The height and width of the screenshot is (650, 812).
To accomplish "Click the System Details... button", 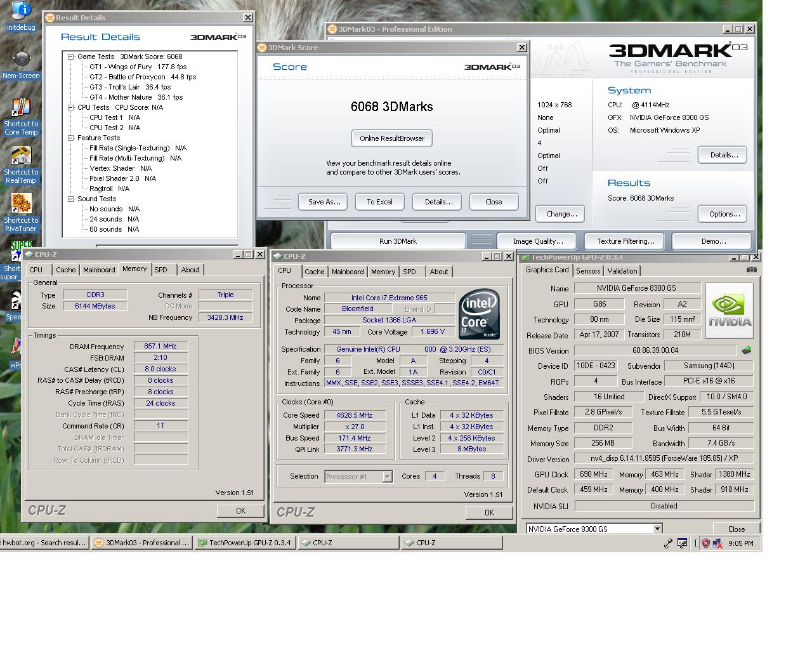I will pos(724,155).
